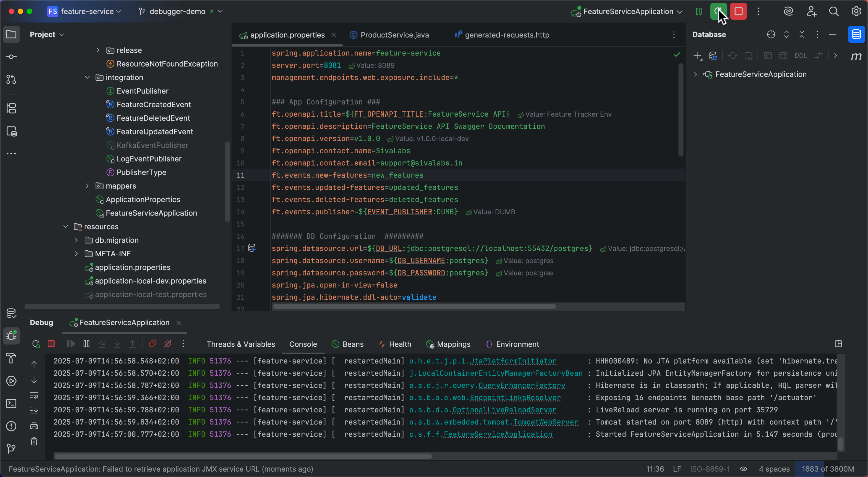Mute breakpoints in the debug toolbar

click(168, 343)
